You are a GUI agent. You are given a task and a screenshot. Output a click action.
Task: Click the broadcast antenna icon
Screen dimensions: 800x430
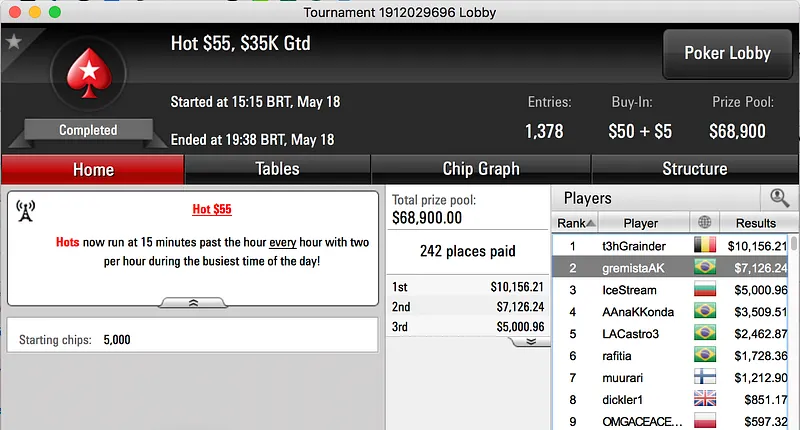26,211
